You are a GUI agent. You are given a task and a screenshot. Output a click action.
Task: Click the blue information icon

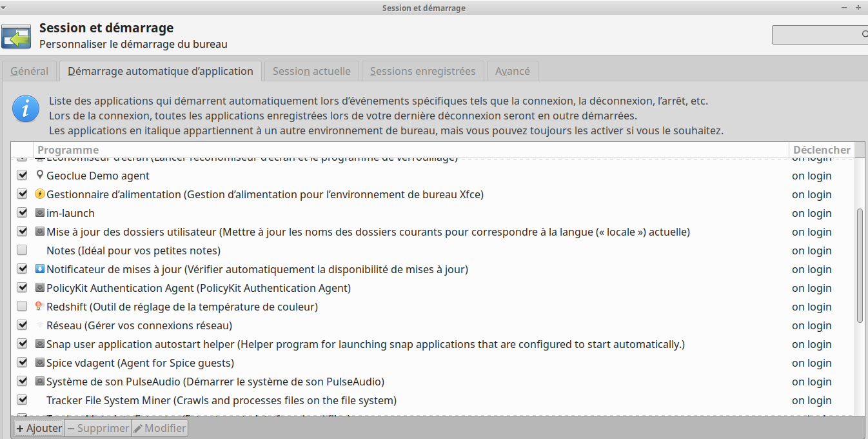[x=25, y=108]
